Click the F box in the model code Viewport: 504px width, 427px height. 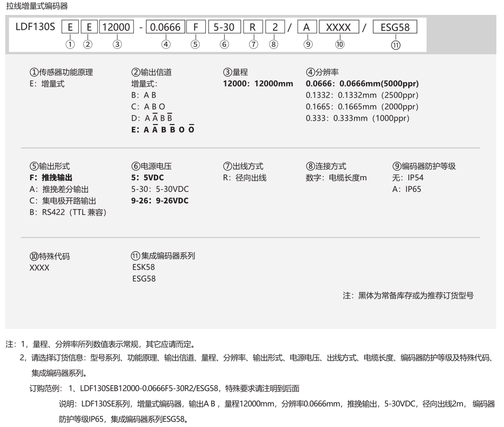[196, 27]
